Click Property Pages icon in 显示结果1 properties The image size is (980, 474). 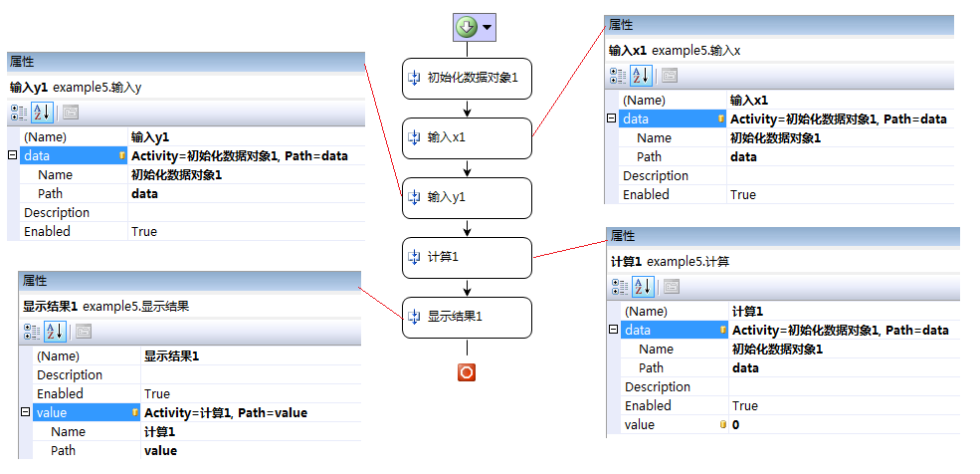[84, 331]
